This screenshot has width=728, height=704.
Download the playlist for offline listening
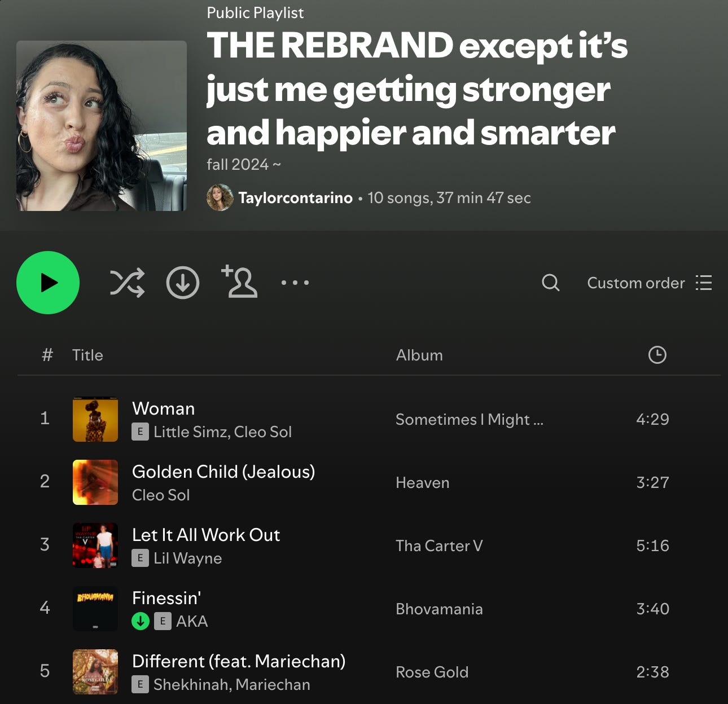pos(183,283)
